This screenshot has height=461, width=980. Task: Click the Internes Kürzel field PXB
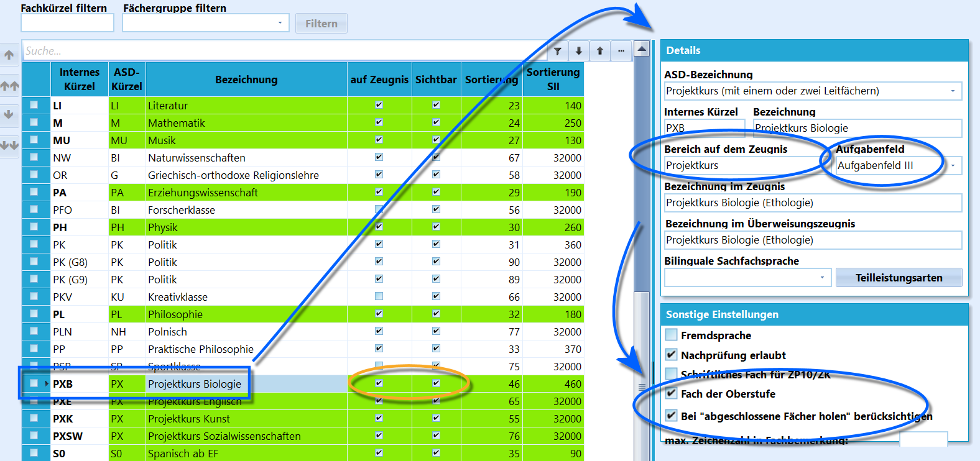click(x=705, y=128)
